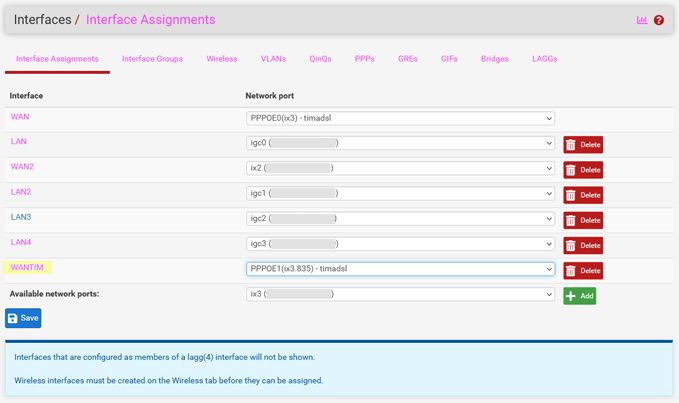Go to the LAGGs tab
Viewport: 679px width, 403px height.
[545, 59]
